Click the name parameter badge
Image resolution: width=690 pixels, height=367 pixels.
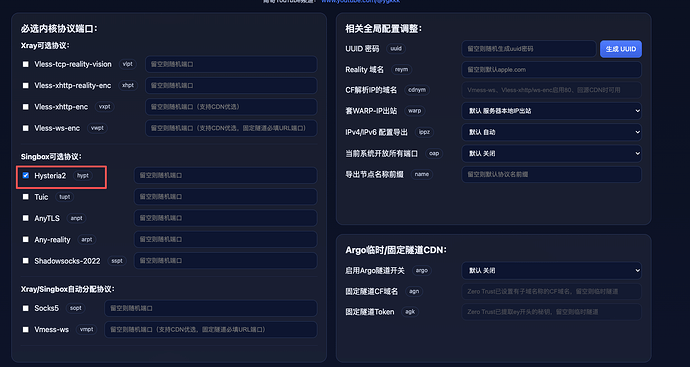click(x=422, y=174)
